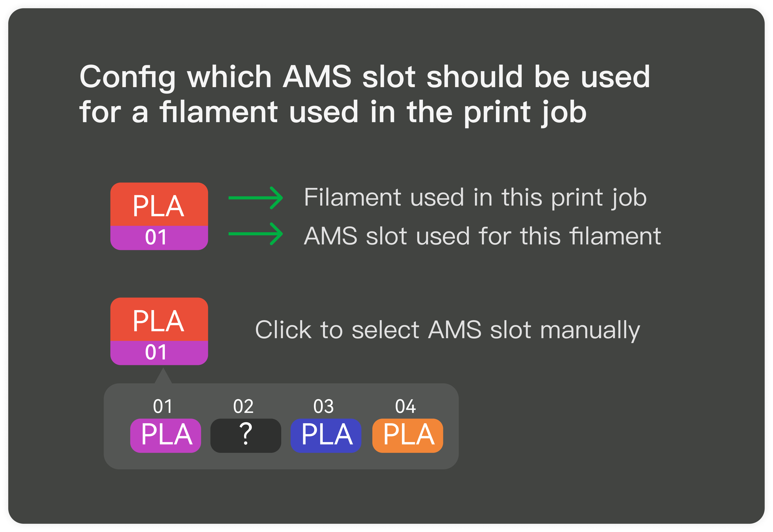
Task: Click the 02 number in slot picker
Action: point(243,406)
